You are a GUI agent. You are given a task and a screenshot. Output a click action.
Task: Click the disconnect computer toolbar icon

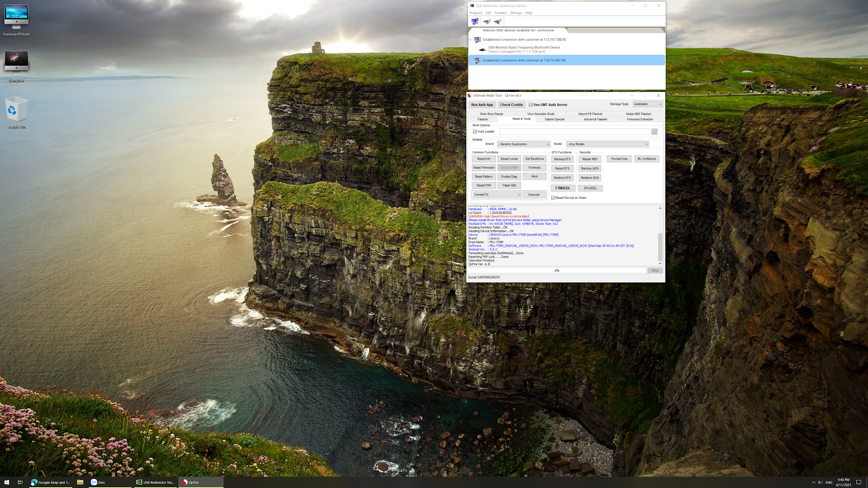pos(475,22)
